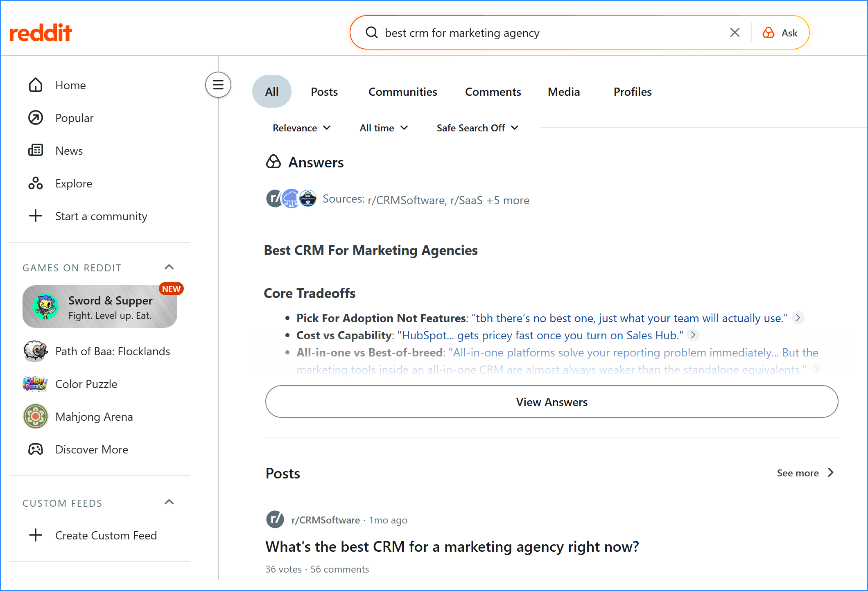The width and height of the screenshot is (868, 591).
Task: Click the third source avatar icon
Action: (x=308, y=199)
